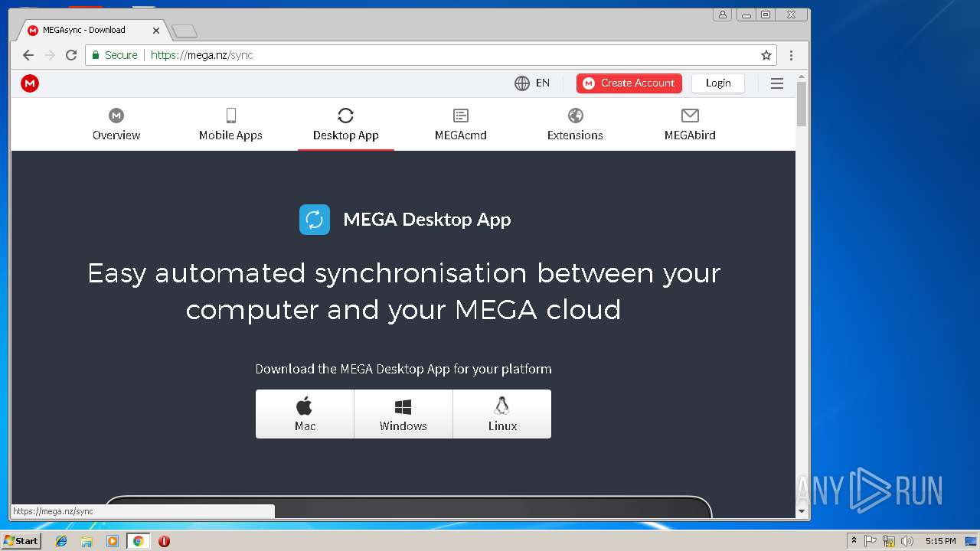The height and width of the screenshot is (551, 980).
Task: Download the Mac version
Action: (305, 414)
